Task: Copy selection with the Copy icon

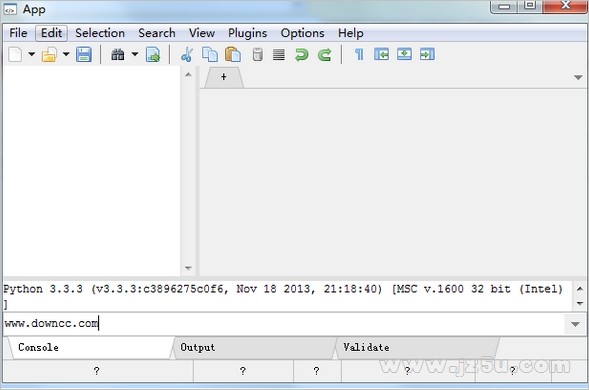Action: 210,55
